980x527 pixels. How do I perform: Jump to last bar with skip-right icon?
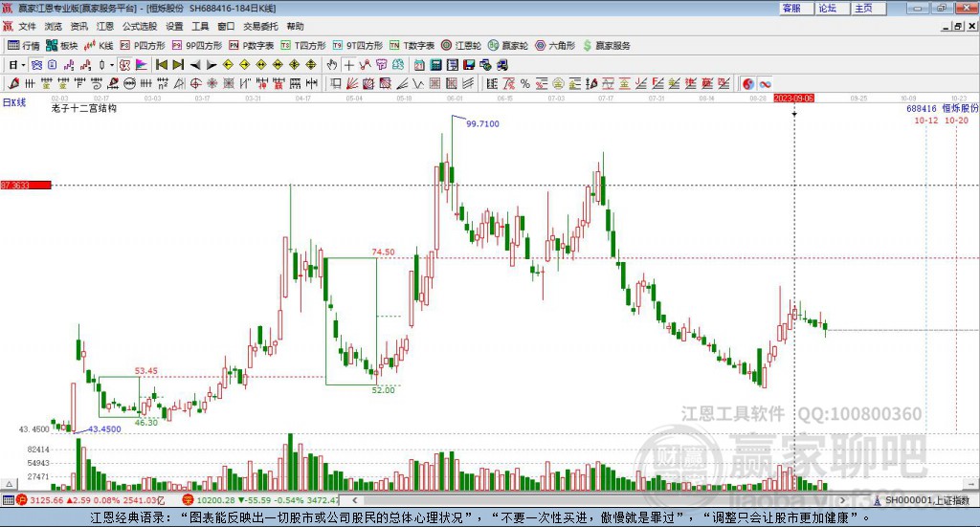[178, 65]
